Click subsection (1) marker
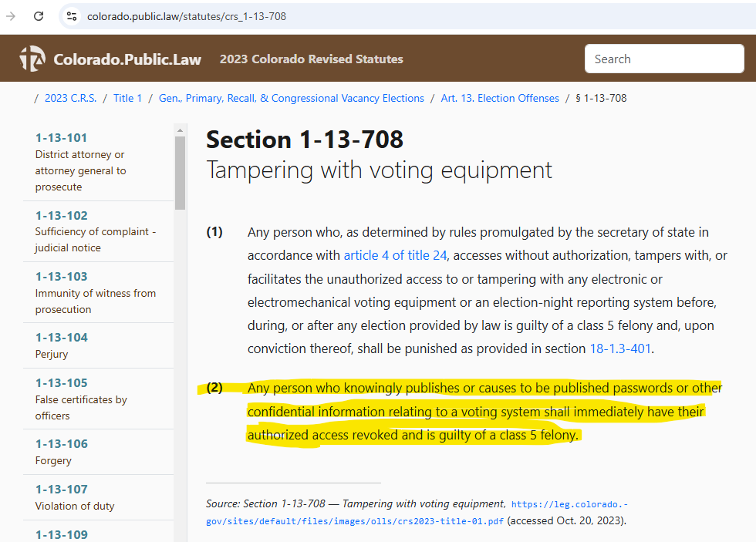Screen dimensions: 756x542 click(214, 232)
